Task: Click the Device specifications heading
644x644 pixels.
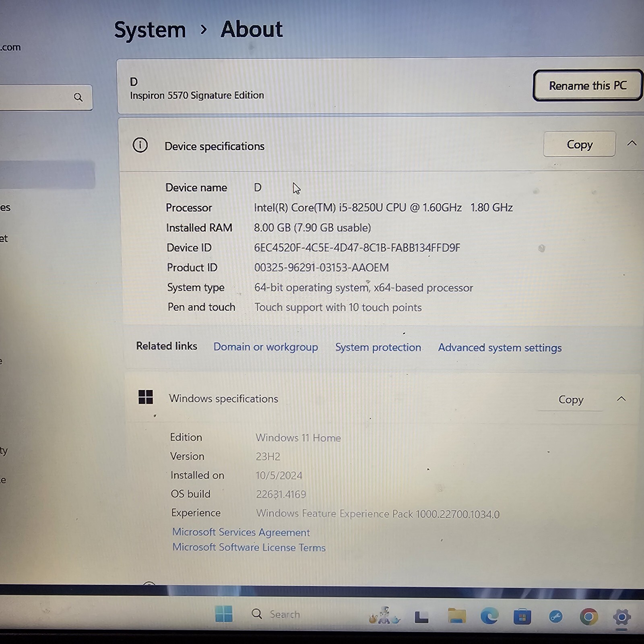Action: point(215,146)
